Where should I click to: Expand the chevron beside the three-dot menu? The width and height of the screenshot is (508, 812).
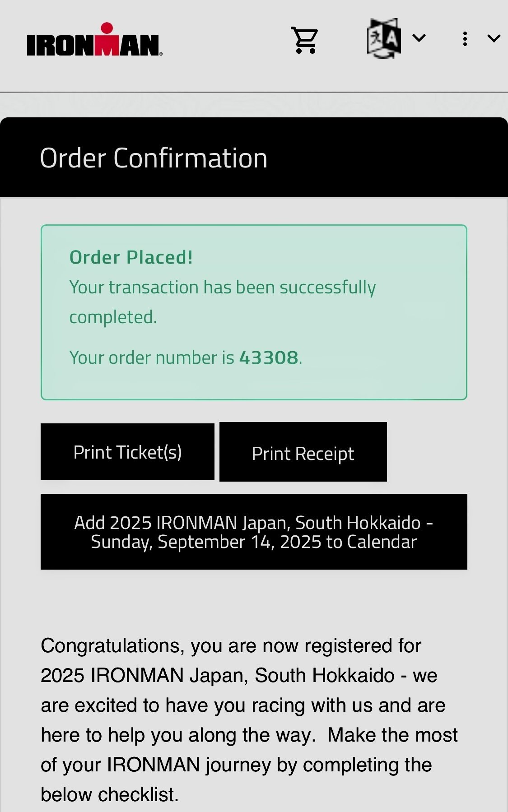494,39
